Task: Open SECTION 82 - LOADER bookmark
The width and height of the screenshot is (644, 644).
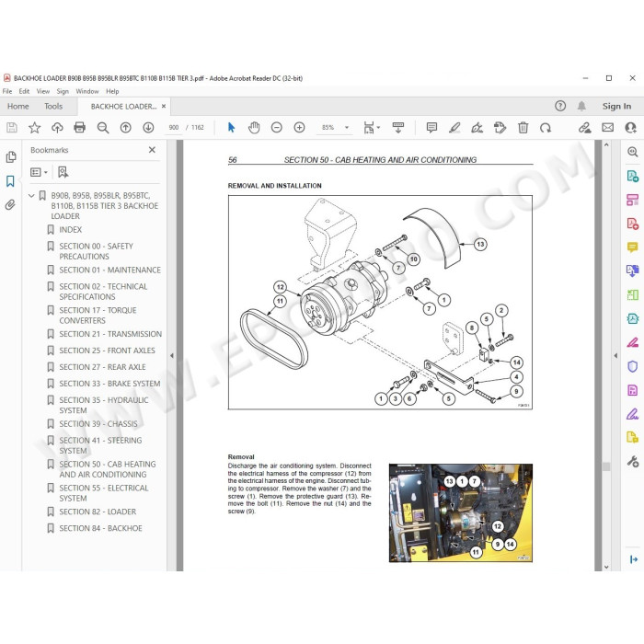Action: pos(98,512)
